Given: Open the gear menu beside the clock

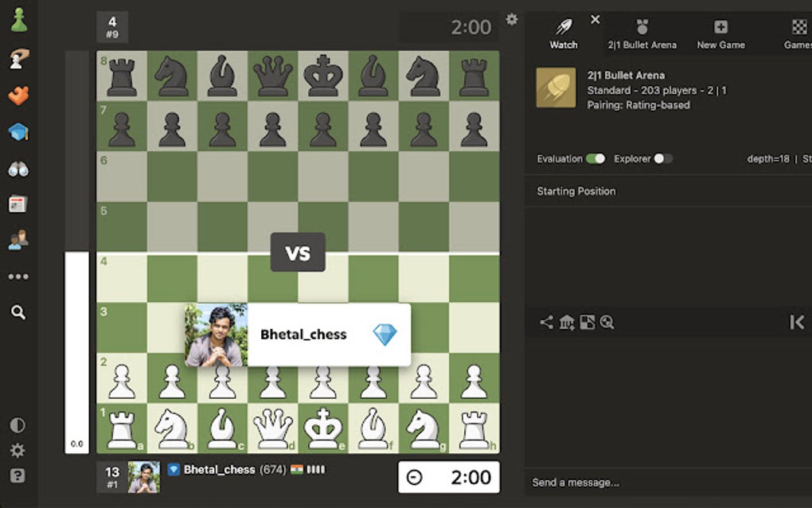Looking at the screenshot, I should tap(512, 20).
